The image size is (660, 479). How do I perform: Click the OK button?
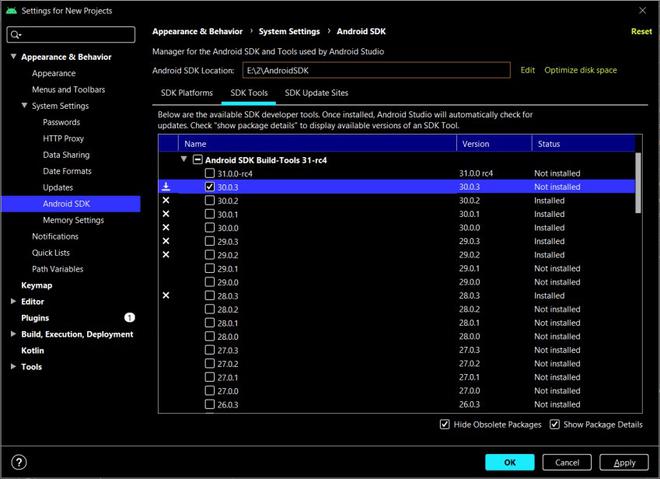510,462
